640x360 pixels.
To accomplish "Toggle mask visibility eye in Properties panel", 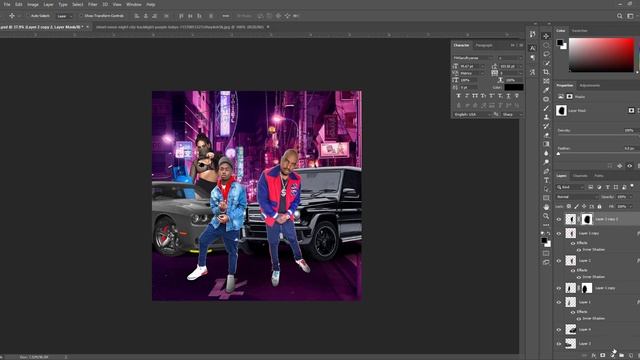I will pos(629,166).
